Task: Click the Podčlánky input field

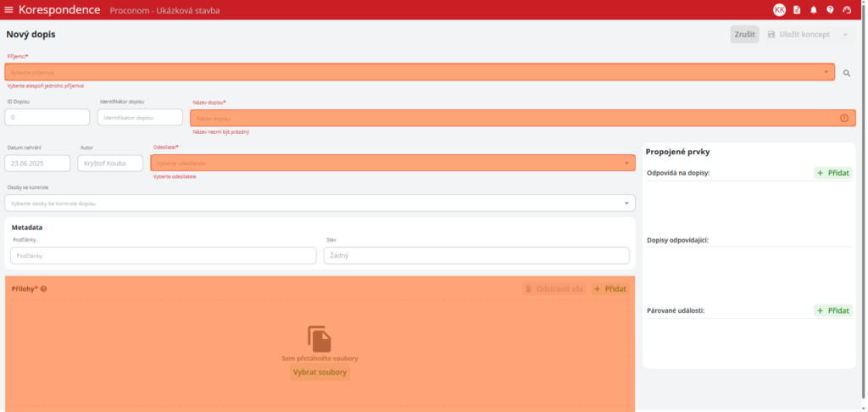Action: coord(163,255)
